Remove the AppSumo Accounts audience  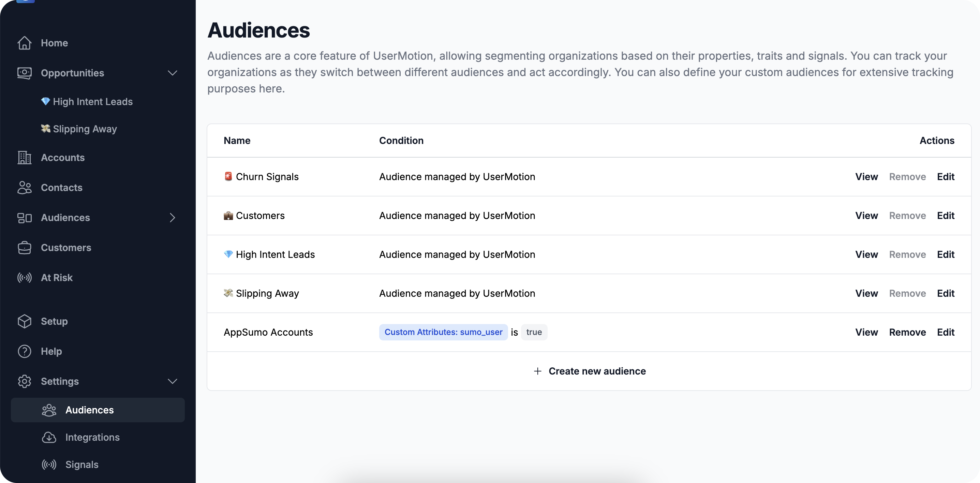coord(907,332)
